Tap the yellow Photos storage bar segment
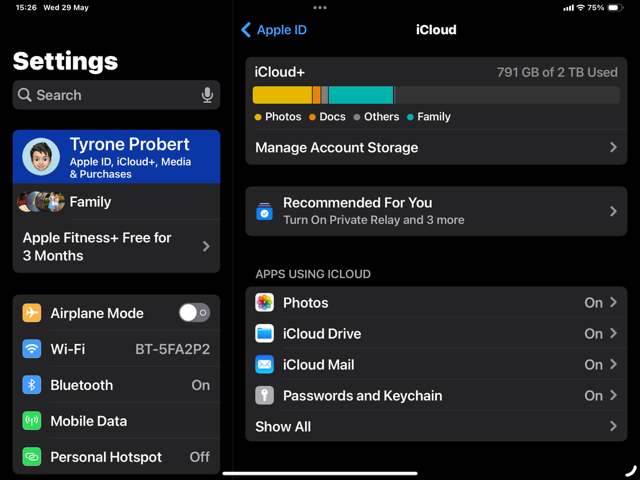640x480 pixels. pyautogui.click(x=282, y=95)
